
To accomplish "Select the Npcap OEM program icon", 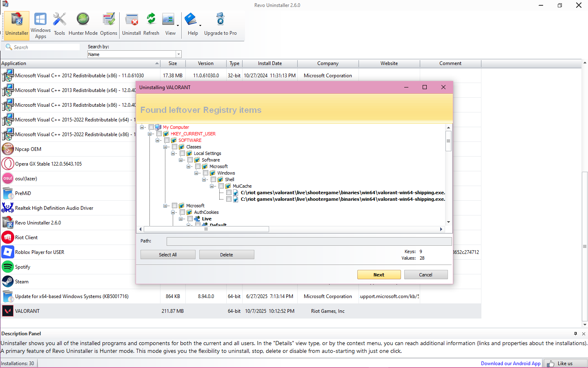I will pyautogui.click(x=8, y=149).
